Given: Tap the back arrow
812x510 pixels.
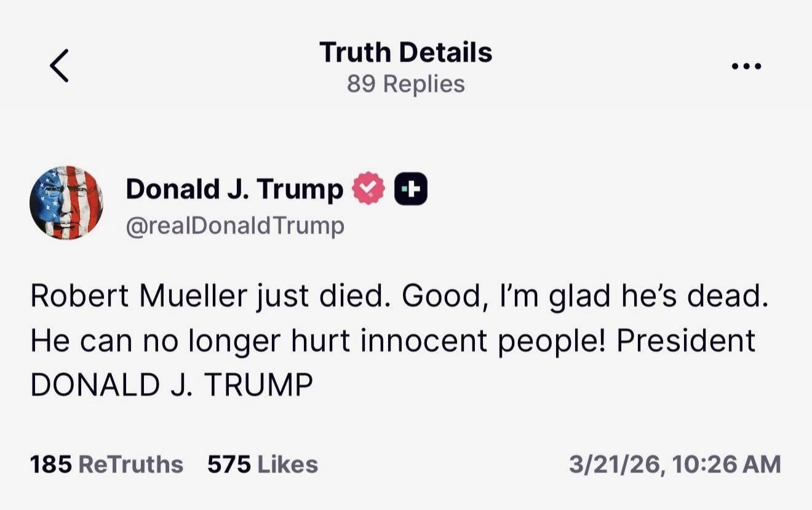Looking at the screenshot, I should pos(59,66).
